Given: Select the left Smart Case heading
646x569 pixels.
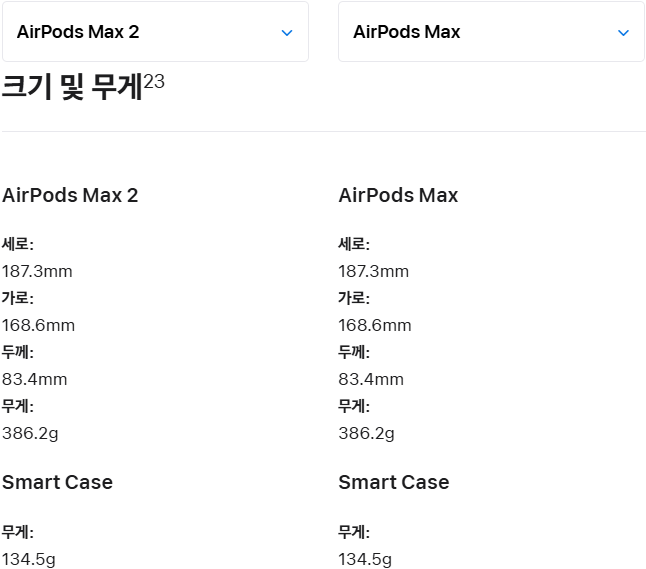Looking at the screenshot, I should click(x=57, y=482).
